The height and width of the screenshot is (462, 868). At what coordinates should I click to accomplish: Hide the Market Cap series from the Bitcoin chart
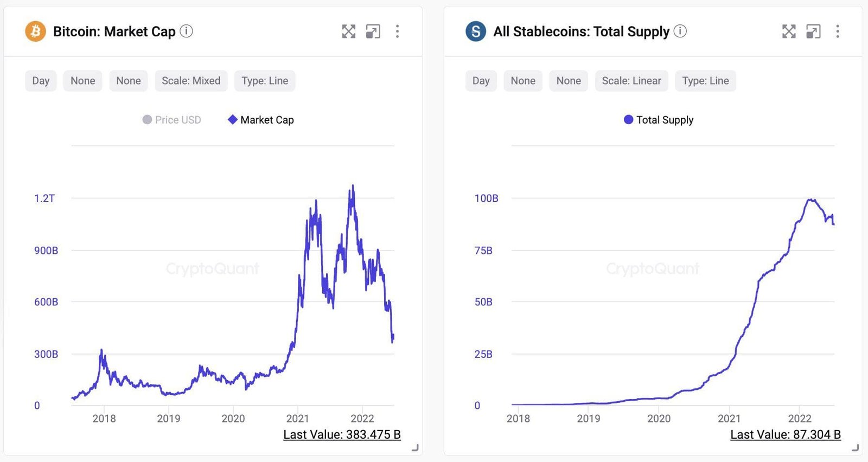tap(260, 119)
